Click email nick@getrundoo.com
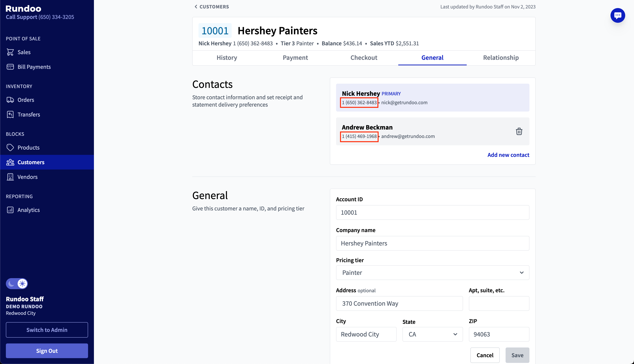Image resolution: width=634 pixels, height=364 pixels. [404, 103]
